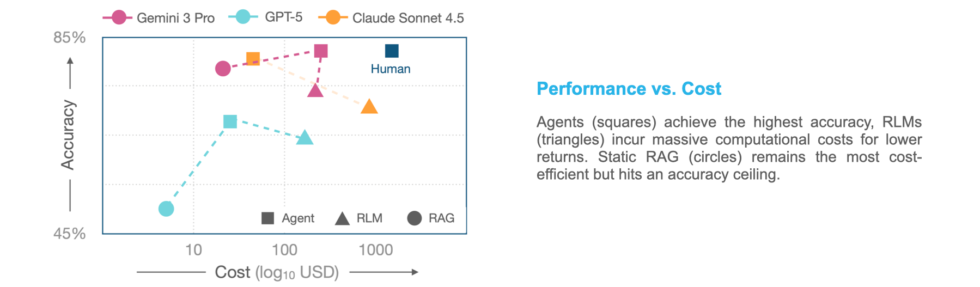Select the dark blue Human square marker
This screenshot has width=980, height=287.
(x=392, y=51)
